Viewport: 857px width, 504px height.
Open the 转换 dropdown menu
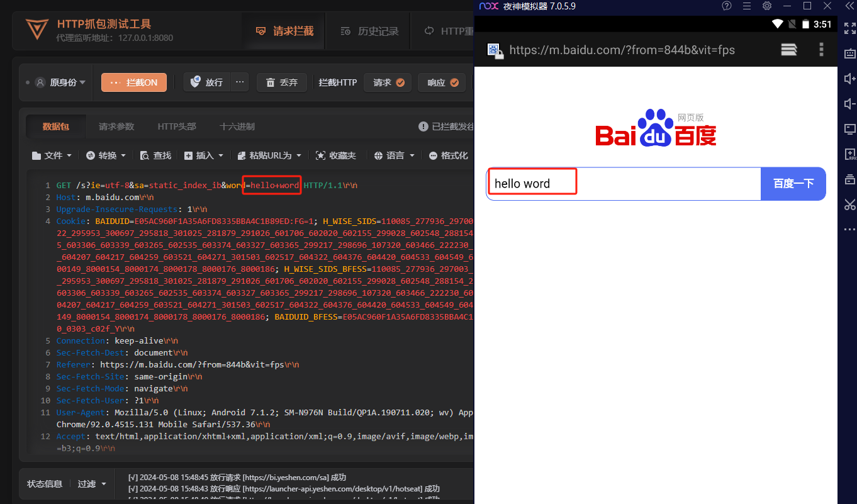click(x=106, y=155)
